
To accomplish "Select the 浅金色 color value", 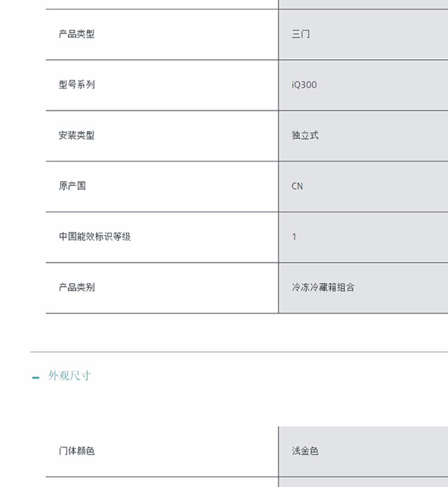I will pos(305,451).
